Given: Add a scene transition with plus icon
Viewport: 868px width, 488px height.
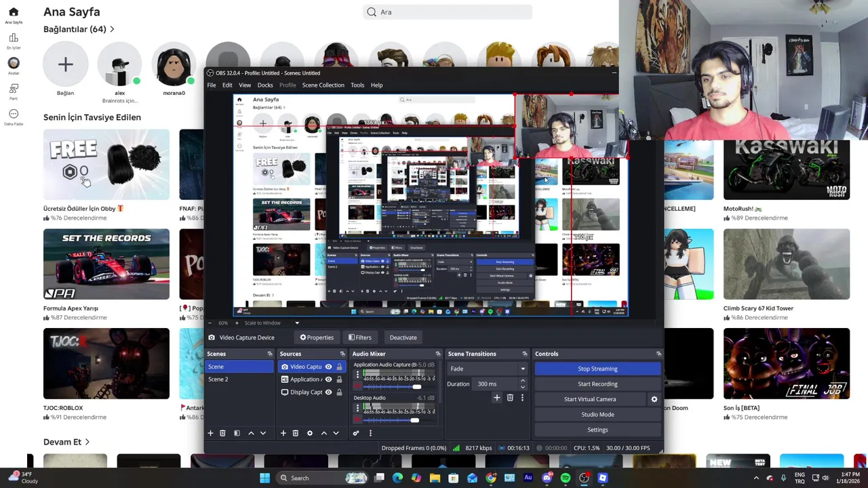Looking at the screenshot, I should click(x=497, y=398).
